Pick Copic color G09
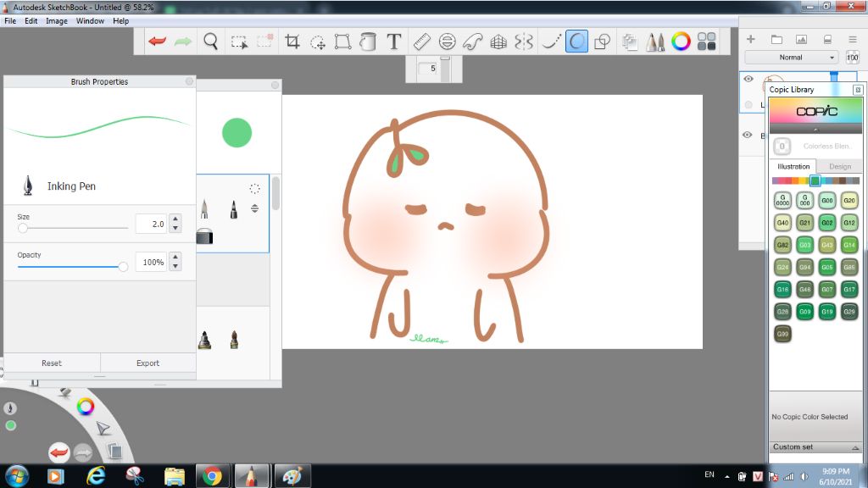Image resolution: width=868 pixels, height=488 pixels. (x=805, y=312)
